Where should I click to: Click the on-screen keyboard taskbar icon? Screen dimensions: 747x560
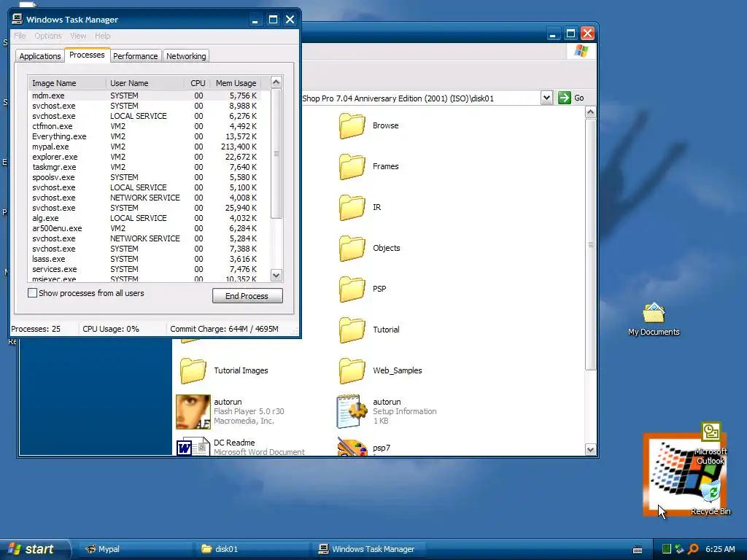638,550
